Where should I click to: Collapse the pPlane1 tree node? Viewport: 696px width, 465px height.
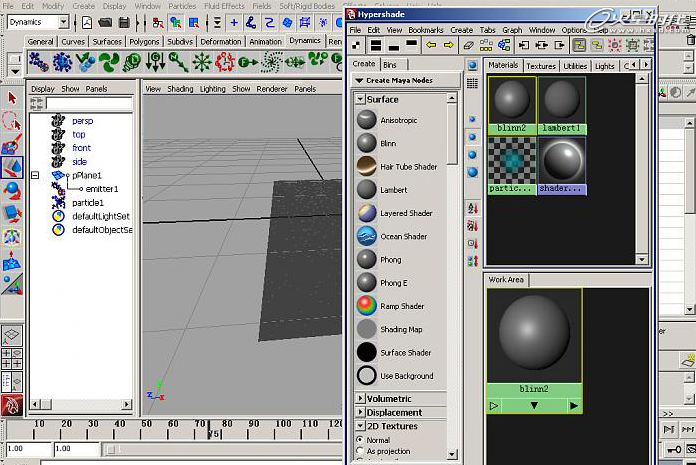point(35,175)
